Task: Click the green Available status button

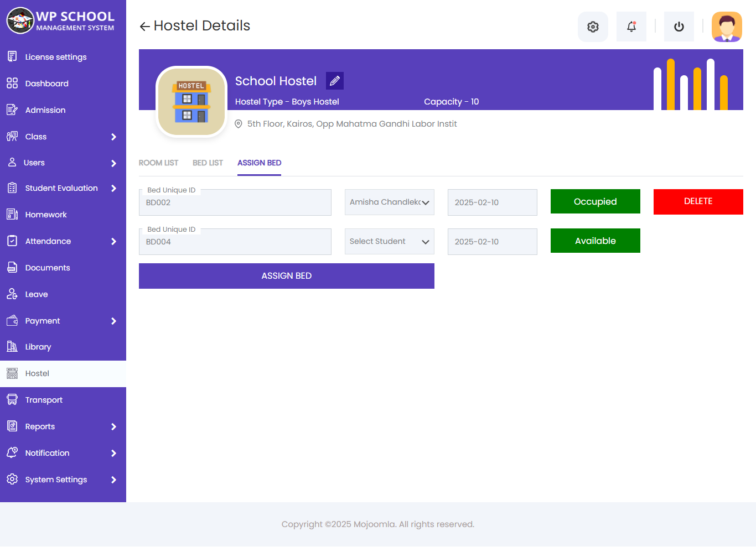Action: (x=596, y=241)
